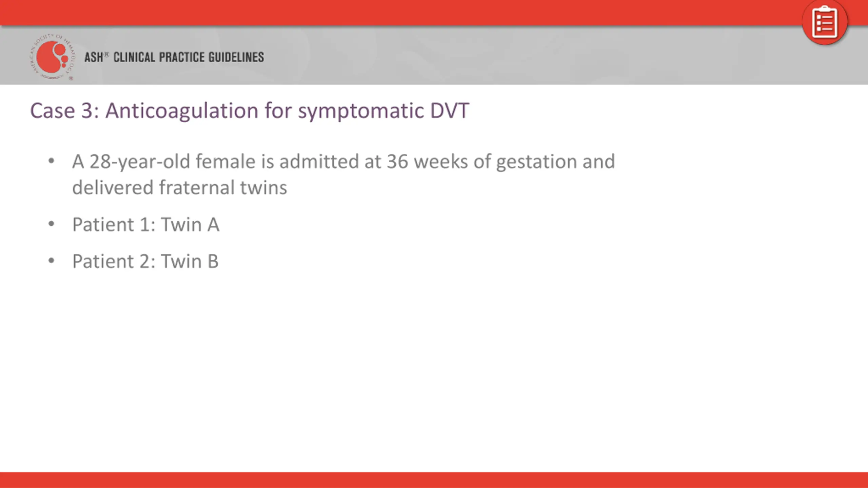This screenshot has height=488, width=868.
Task: Click the red banner across the top
Action: point(400,13)
